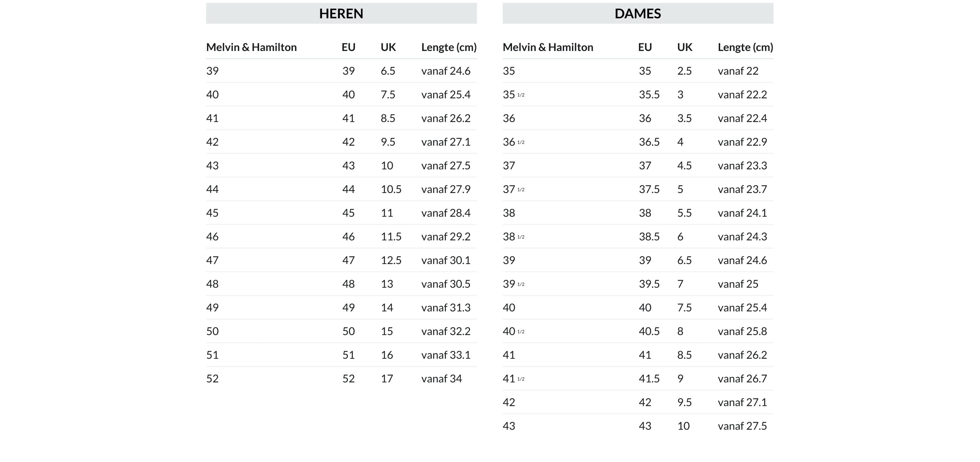Click the DAMES section header

(x=638, y=14)
